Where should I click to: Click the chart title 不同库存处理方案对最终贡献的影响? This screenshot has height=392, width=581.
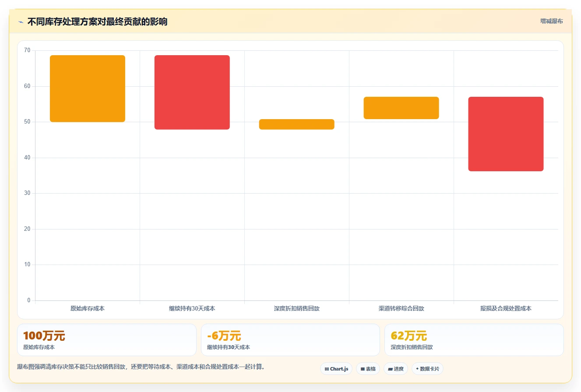point(97,22)
